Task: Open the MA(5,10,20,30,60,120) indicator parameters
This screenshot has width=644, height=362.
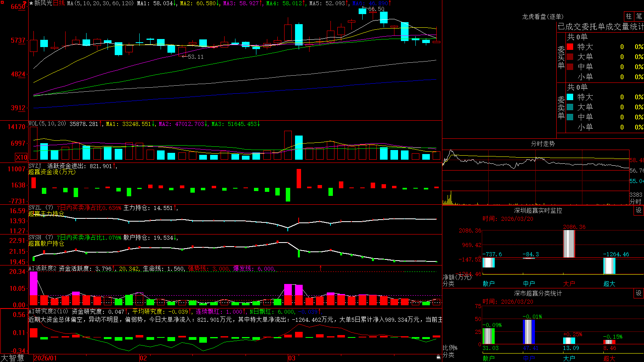Action: pyautogui.click(x=100, y=3)
